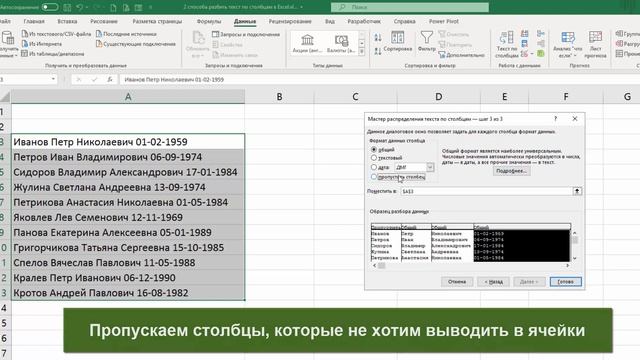Screen dimensions: 640x360
Task: Open the ДМГ date format dropdown
Action: tap(430, 167)
